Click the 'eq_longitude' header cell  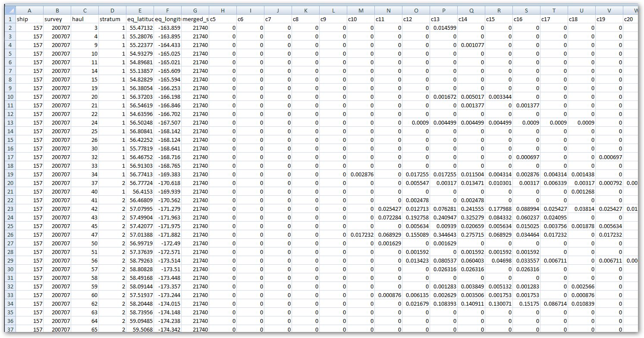click(167, 19)
